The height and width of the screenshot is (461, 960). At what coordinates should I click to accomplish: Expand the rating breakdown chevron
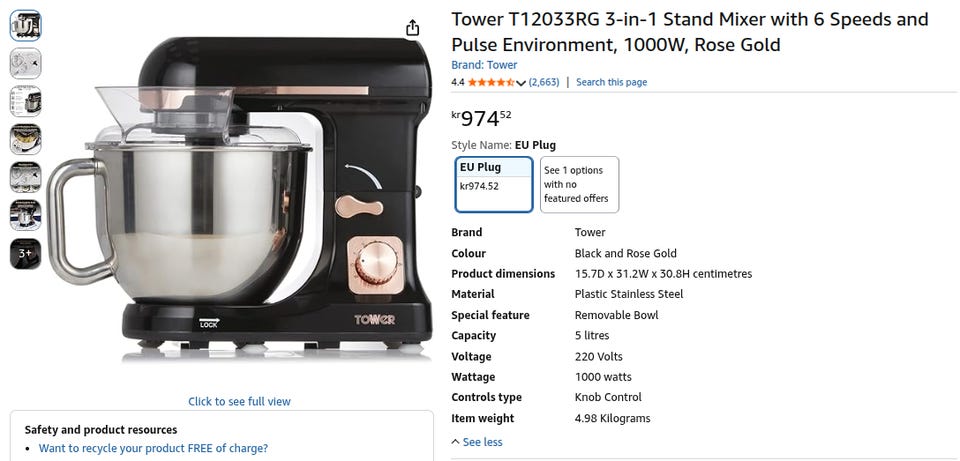click(521, 83)
